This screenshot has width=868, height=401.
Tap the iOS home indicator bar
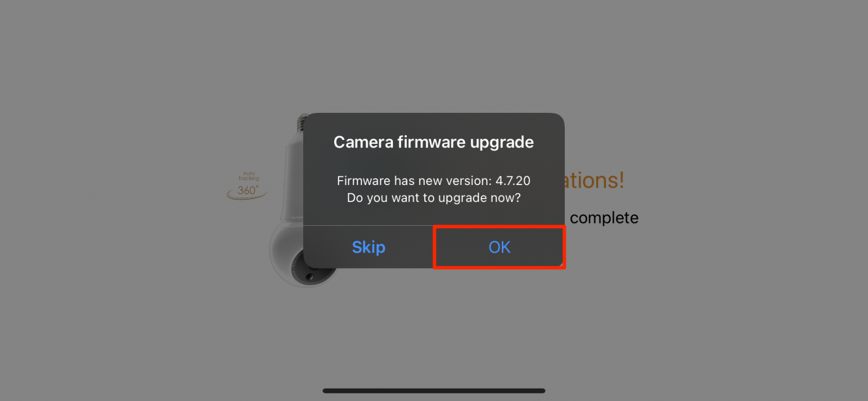pyautogui.click(x=434, y=391)
